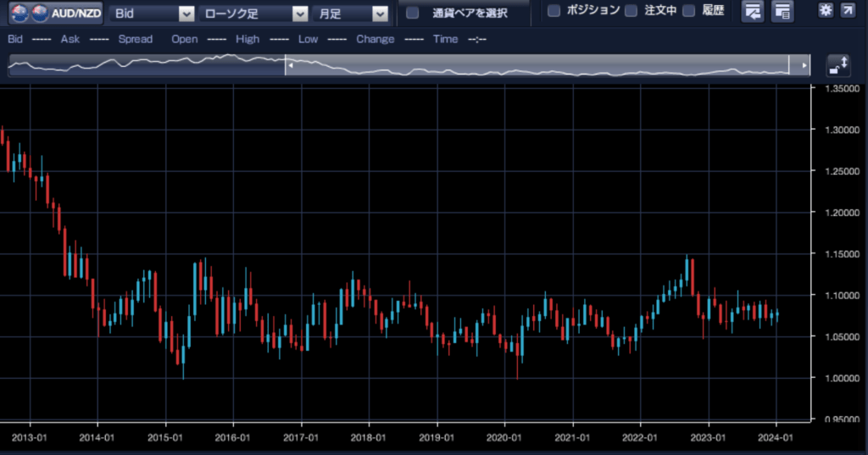Click the Time label in the quote bar
The width and height of the screenshot is (868, 455).
(x=446, y=39)
